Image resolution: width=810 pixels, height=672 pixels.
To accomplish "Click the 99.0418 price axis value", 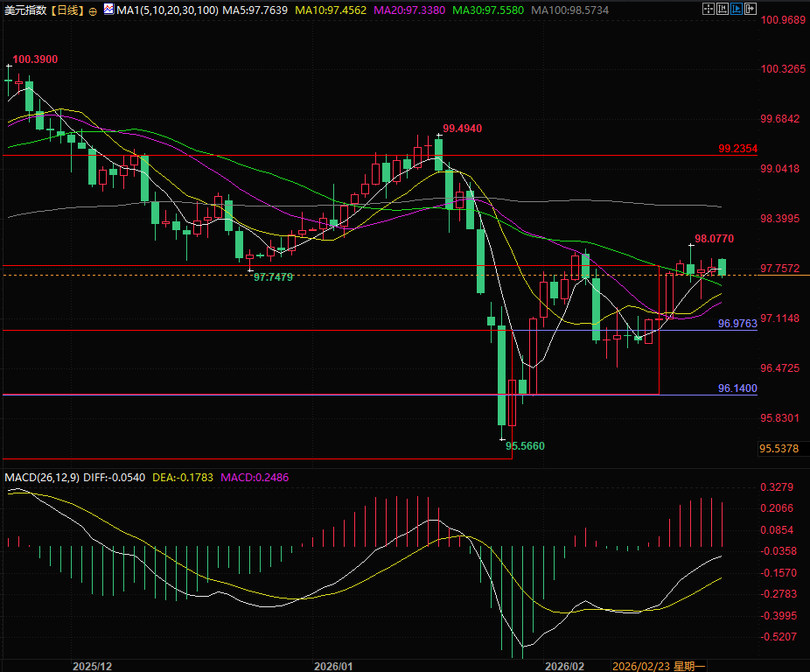I will point(780,169).
